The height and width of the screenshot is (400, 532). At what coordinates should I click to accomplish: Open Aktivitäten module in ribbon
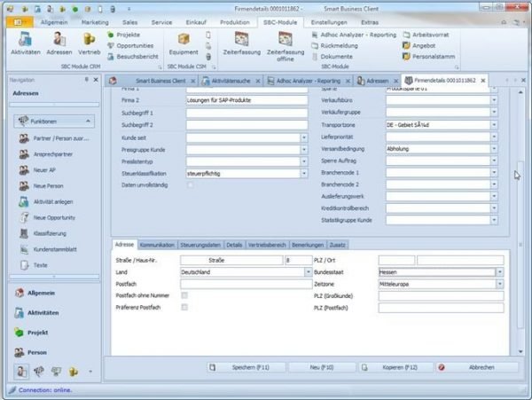coord(26,43)
